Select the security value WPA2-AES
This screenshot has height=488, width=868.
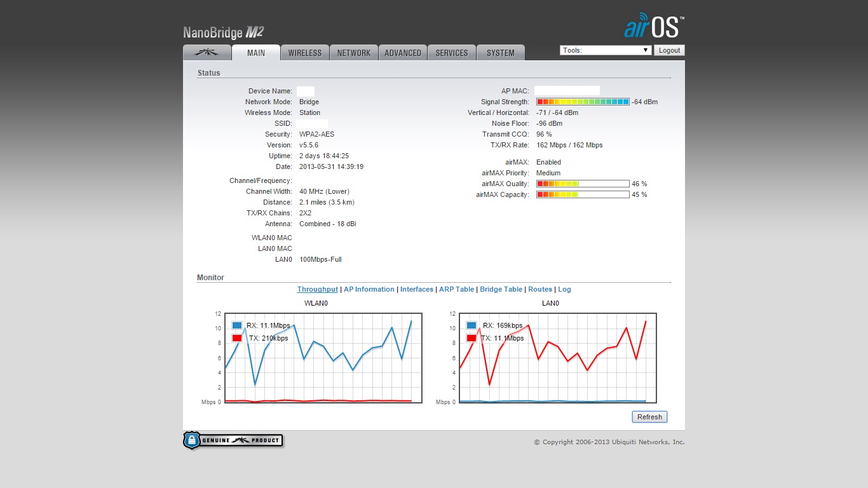click(316, 134)
